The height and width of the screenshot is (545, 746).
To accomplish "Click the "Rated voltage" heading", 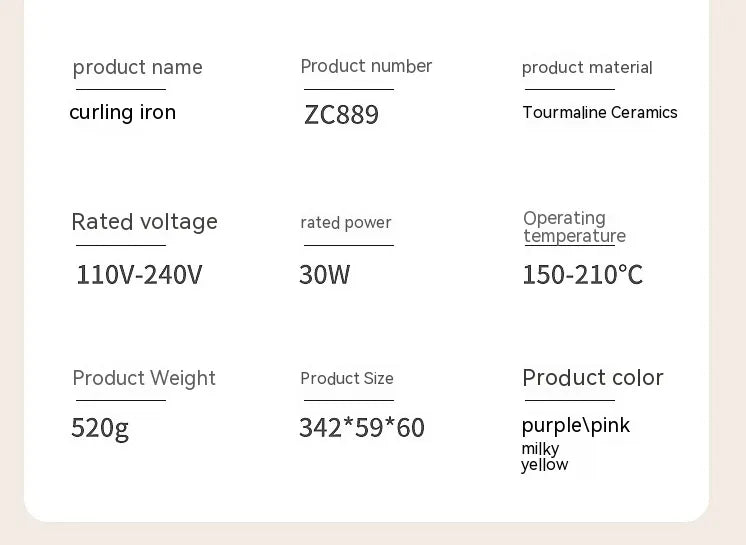I will tap(144, 222).
